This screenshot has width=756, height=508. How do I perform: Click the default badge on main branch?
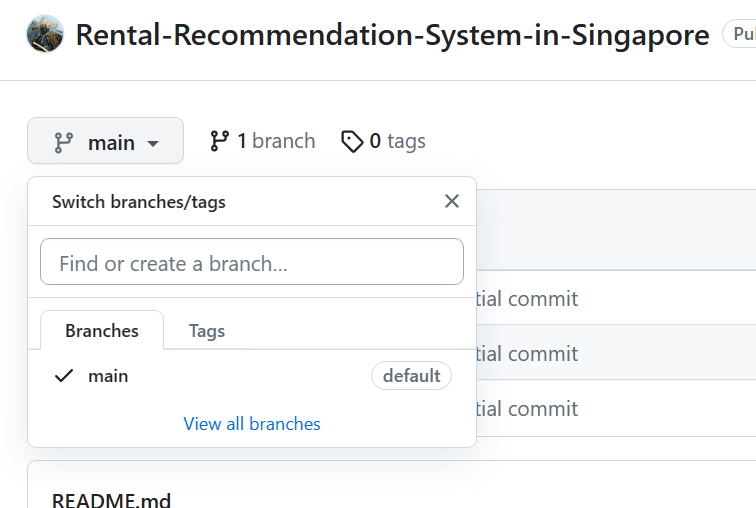[x=411, y=376]
